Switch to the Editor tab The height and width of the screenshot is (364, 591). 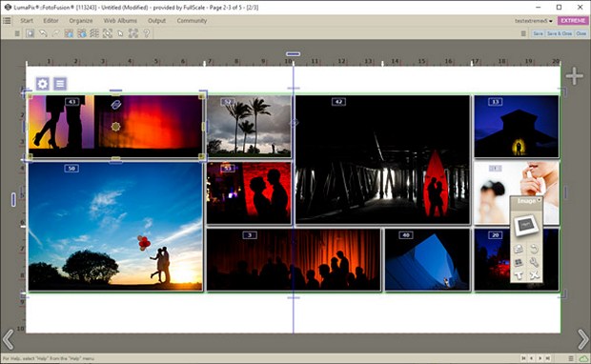point(51,21)
